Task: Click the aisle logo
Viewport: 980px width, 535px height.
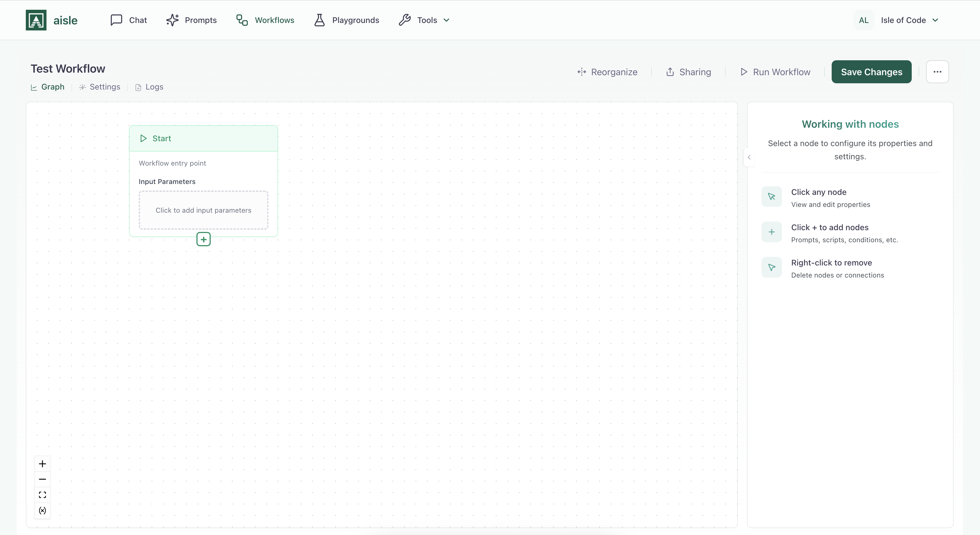Action: coord(36,20)
